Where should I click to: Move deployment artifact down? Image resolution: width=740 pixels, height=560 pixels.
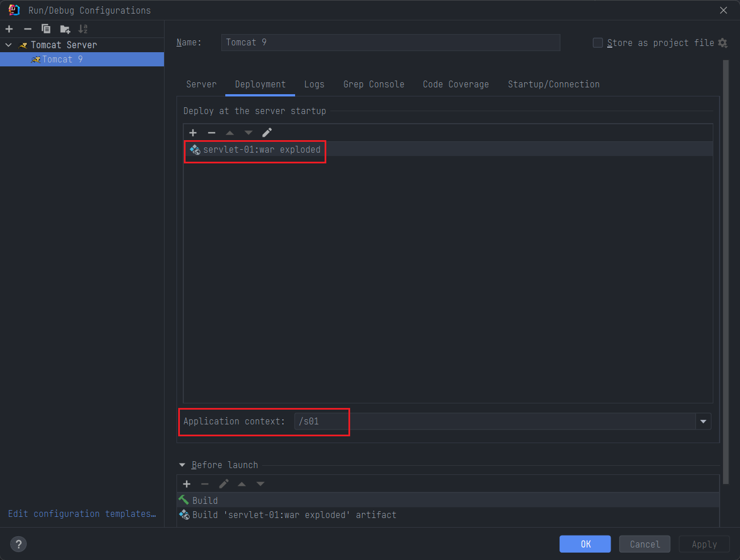click(249, 133)
